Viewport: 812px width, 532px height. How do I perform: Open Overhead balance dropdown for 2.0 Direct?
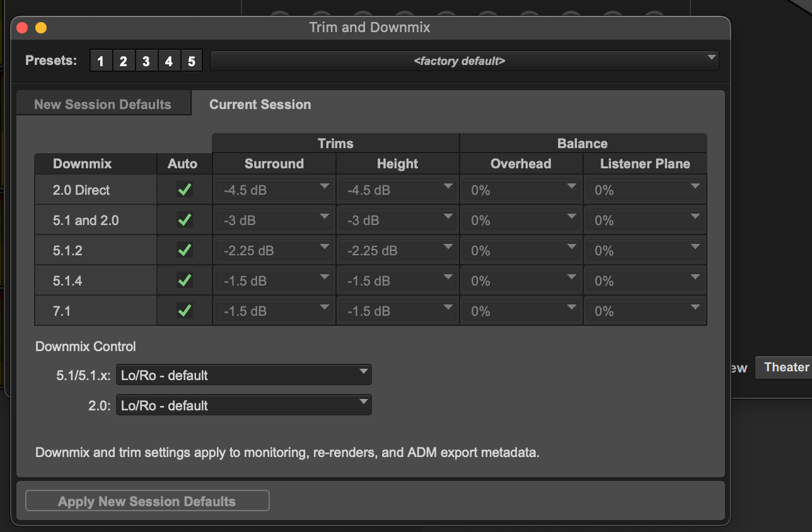[521, 190]
